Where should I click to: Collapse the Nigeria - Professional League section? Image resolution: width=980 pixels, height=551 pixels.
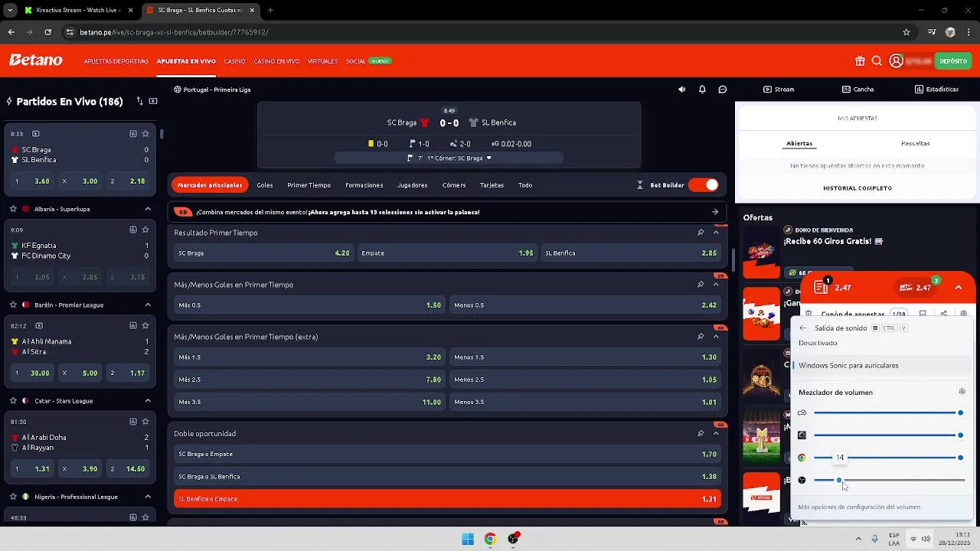[148, 497]
